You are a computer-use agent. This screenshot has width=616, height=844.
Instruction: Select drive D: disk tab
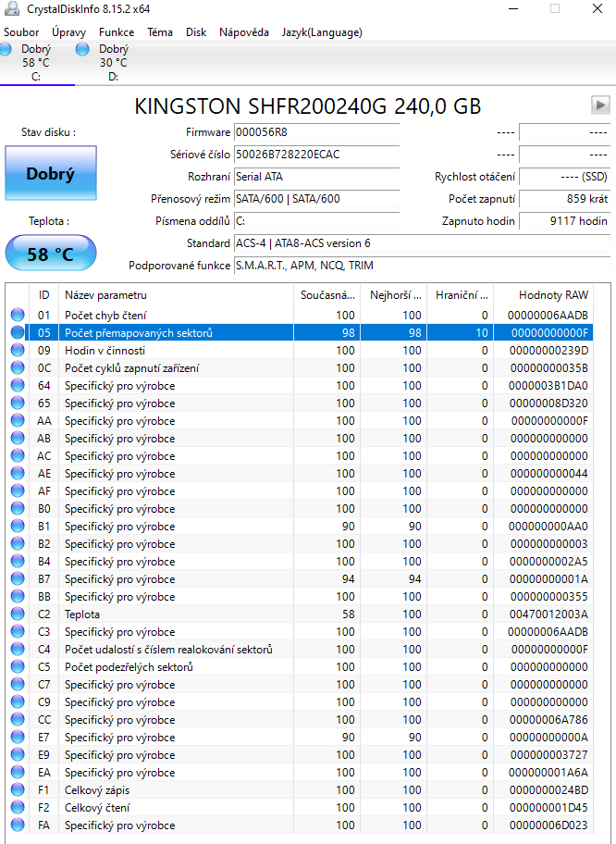[x=114, y=62]
